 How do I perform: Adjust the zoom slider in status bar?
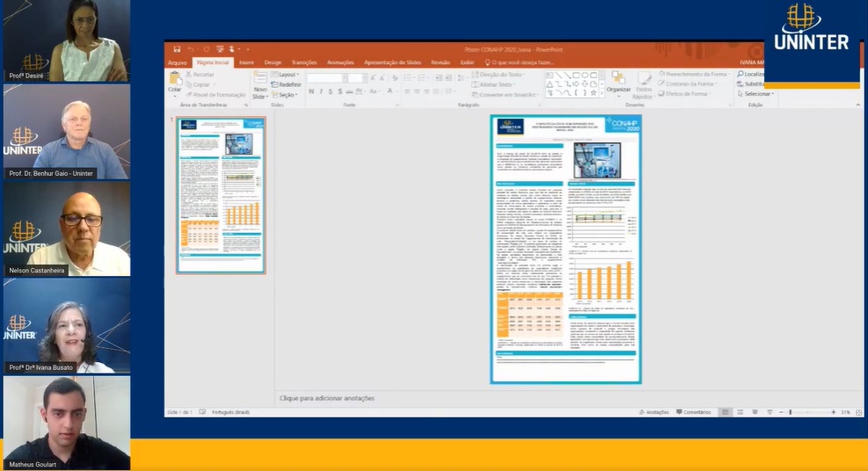[790, 411]
